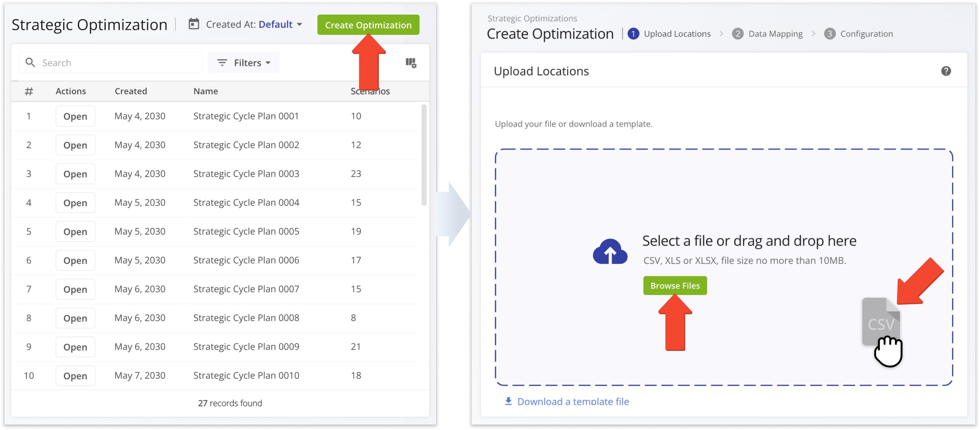Go to Data Mapping step
This screenshot has height=430, width=980.
pos(775,34)
